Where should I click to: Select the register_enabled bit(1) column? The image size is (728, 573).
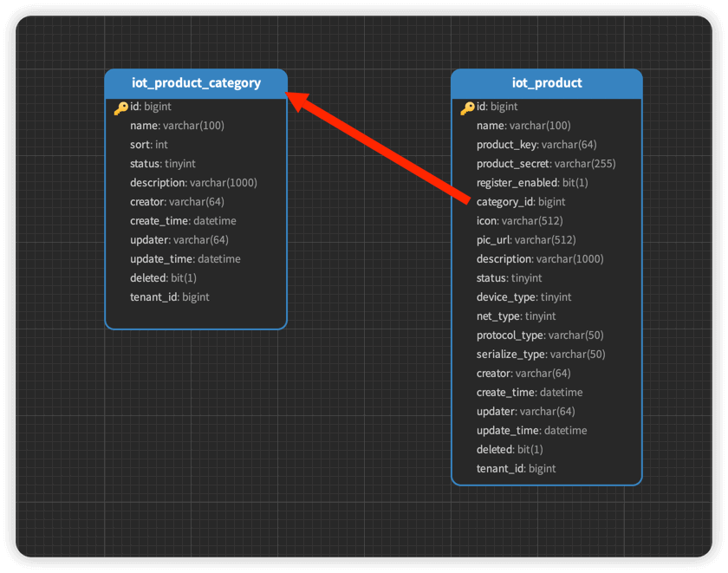coord(531,183)
